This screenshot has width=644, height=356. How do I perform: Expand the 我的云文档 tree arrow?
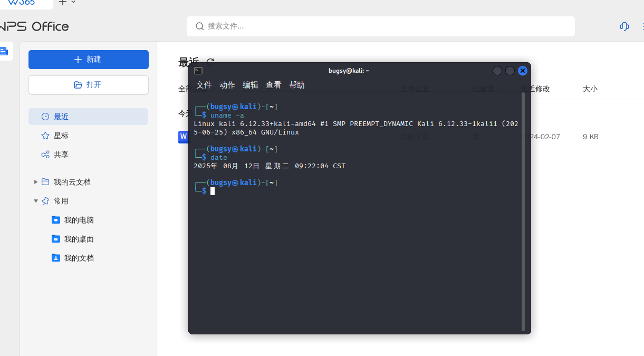(x=36, y=182)
